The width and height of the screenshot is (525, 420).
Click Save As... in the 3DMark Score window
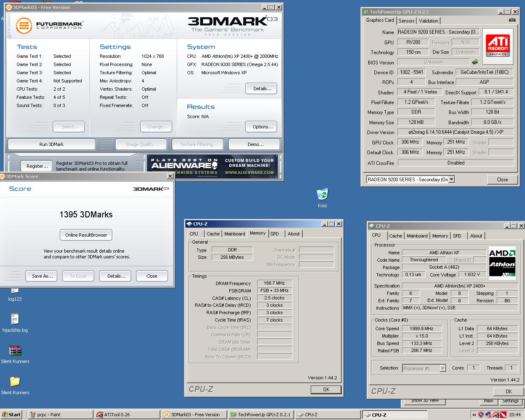click(42, 276)
